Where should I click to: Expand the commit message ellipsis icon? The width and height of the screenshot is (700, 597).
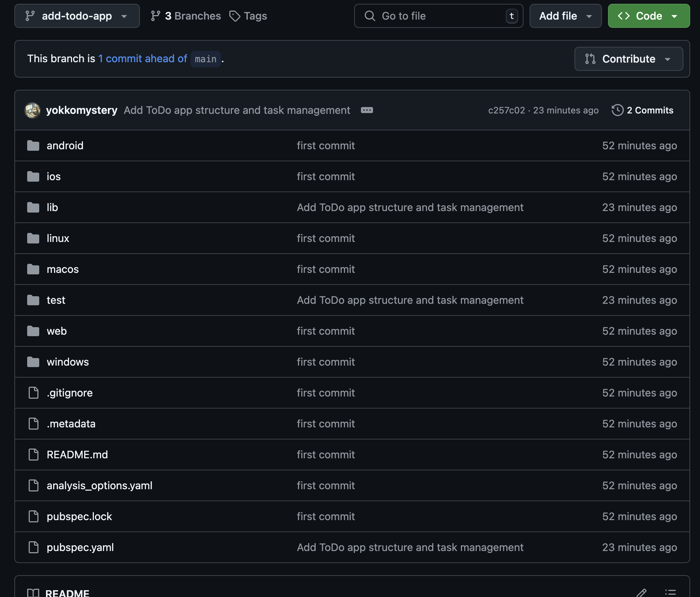point(367,110)
